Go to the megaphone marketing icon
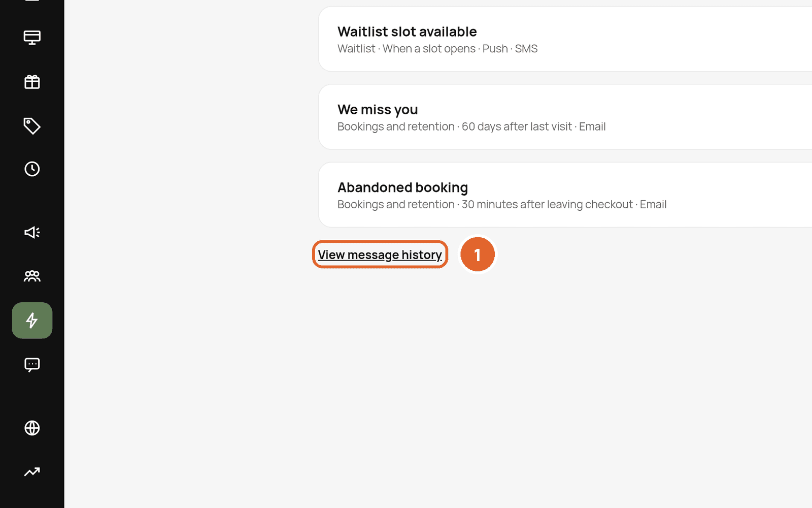The image size is (812, 508). 32,233
